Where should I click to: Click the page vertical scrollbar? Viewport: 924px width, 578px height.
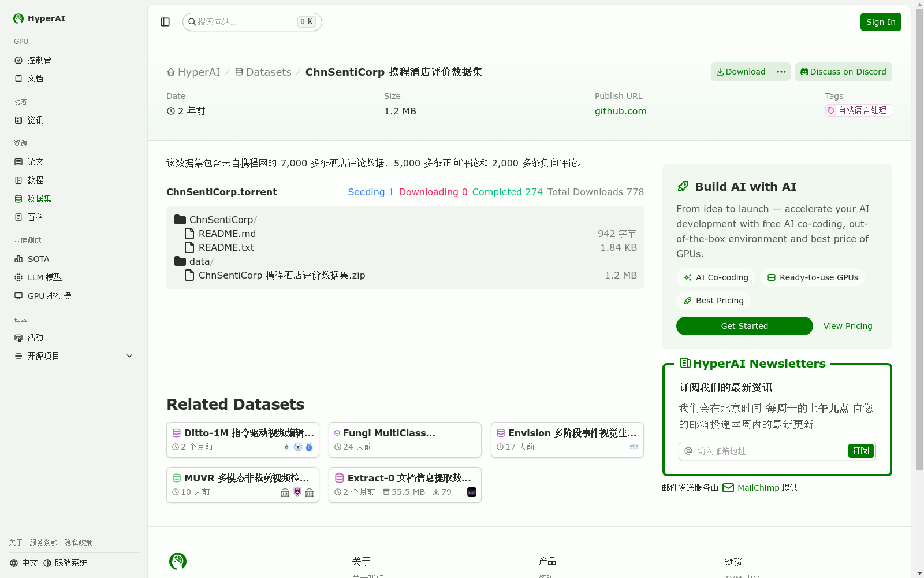click(x=919, y=239)
